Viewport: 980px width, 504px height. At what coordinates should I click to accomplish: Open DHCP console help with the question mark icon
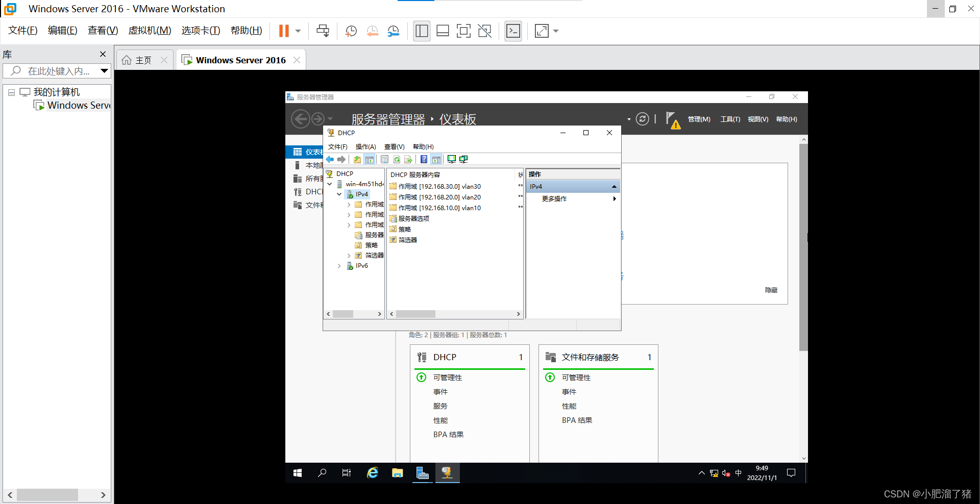tap(424, 160)
